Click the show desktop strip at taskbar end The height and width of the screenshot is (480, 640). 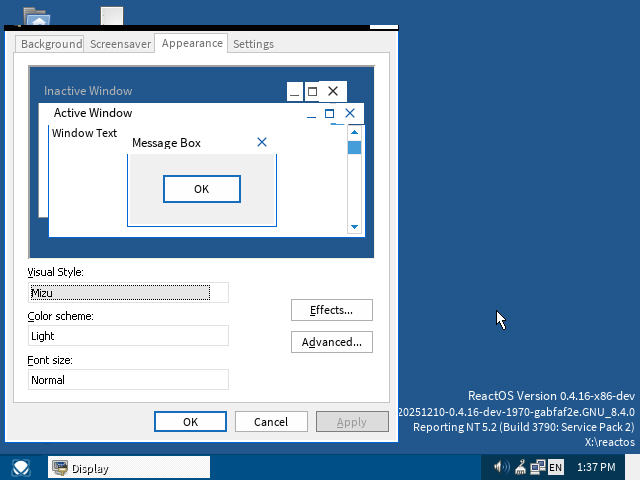(635, 467)
